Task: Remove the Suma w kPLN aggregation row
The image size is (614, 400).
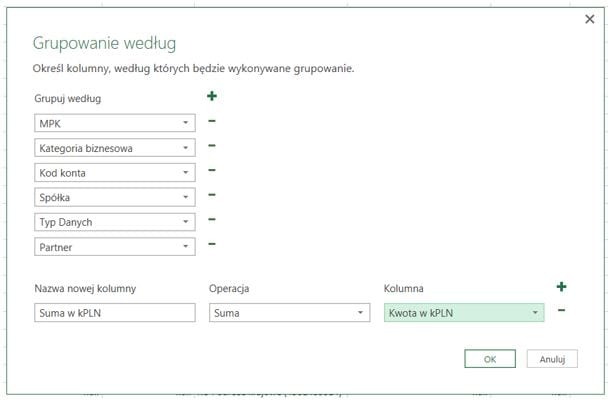Action: click(x=561, y=311)
